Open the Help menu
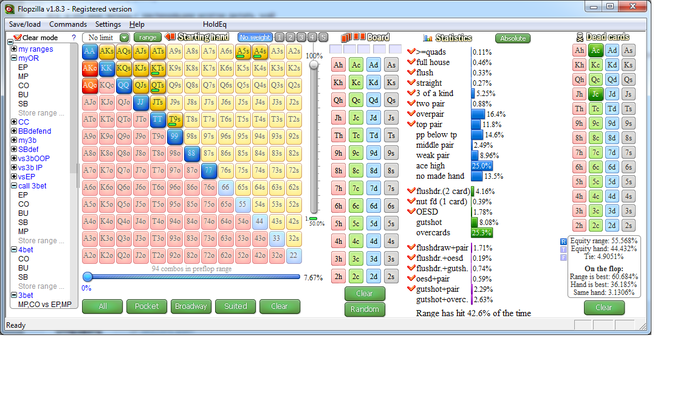Image resolution: width=700 pixels, height=394 pixels. pyautogui.click(x=137, y=24)
